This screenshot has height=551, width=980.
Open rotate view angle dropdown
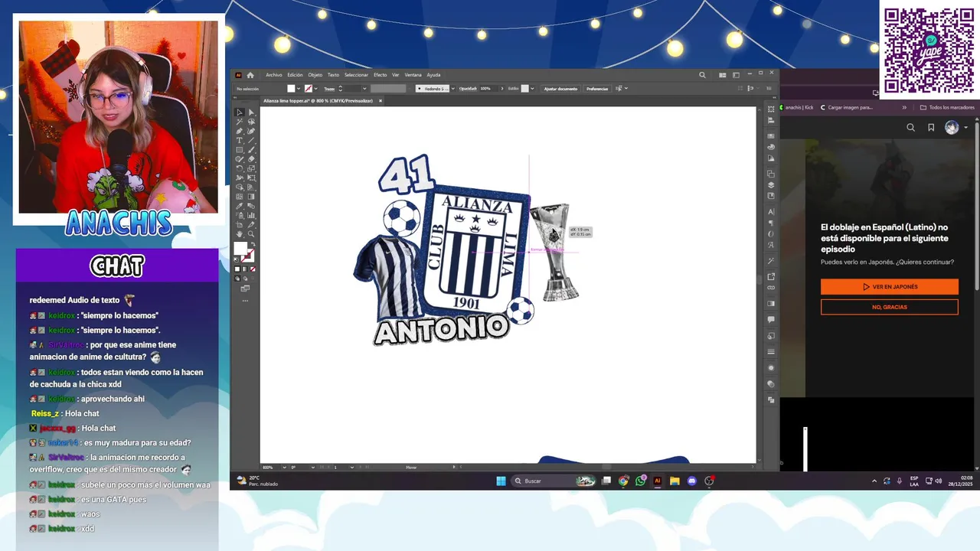coord(313,467)
